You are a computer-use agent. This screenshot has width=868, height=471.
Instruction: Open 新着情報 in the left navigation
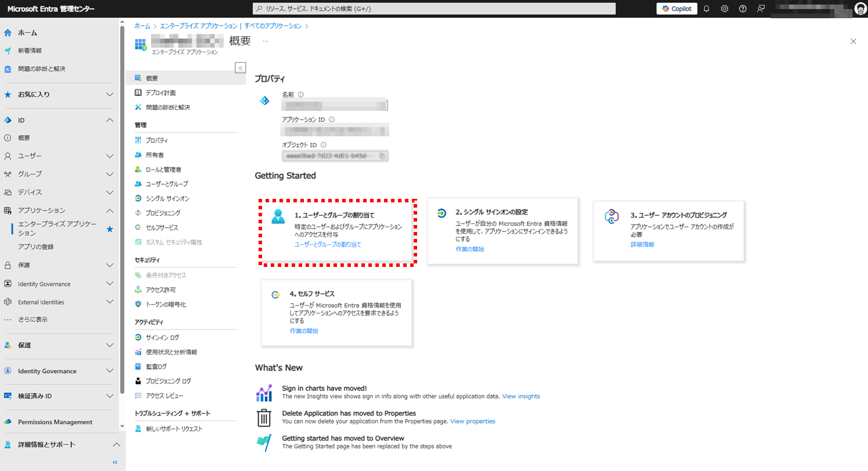click(x=30, y=51)
